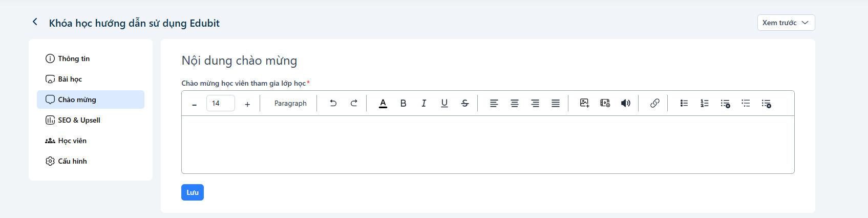
Task: Toggle strikethrough formatting
Action: [x=464, y=103]
